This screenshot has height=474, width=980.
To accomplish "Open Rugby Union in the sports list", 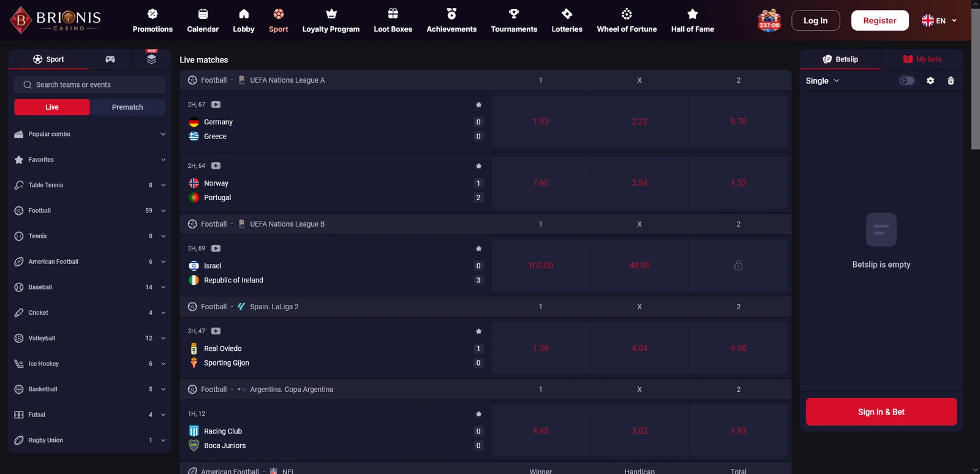I will 89,440.
